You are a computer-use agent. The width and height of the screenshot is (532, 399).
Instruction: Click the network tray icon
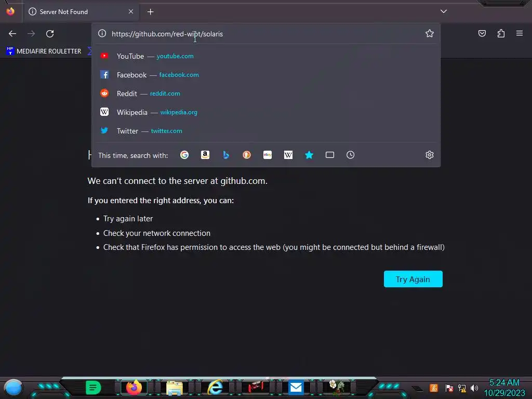(462, 388)
